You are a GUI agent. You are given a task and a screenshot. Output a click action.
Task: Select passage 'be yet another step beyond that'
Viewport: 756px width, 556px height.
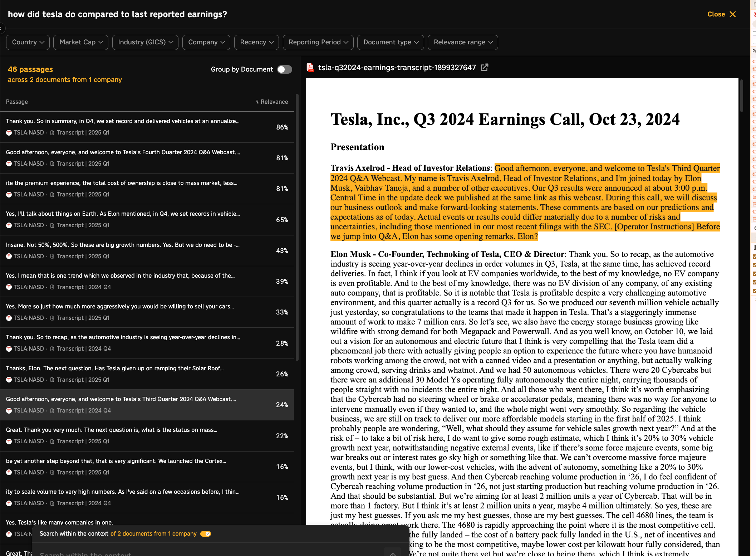point(147,467)
